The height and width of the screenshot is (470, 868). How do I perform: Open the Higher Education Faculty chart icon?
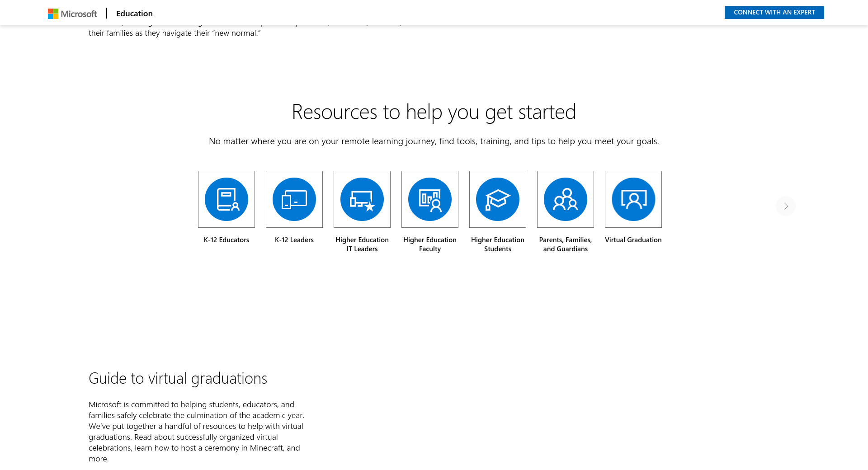(430, 199)
